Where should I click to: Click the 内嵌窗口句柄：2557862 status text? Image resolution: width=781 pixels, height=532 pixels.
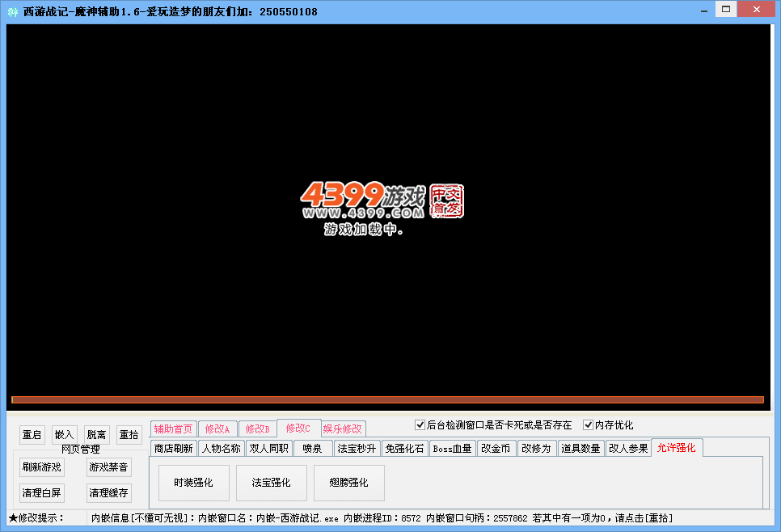(477, 518)
